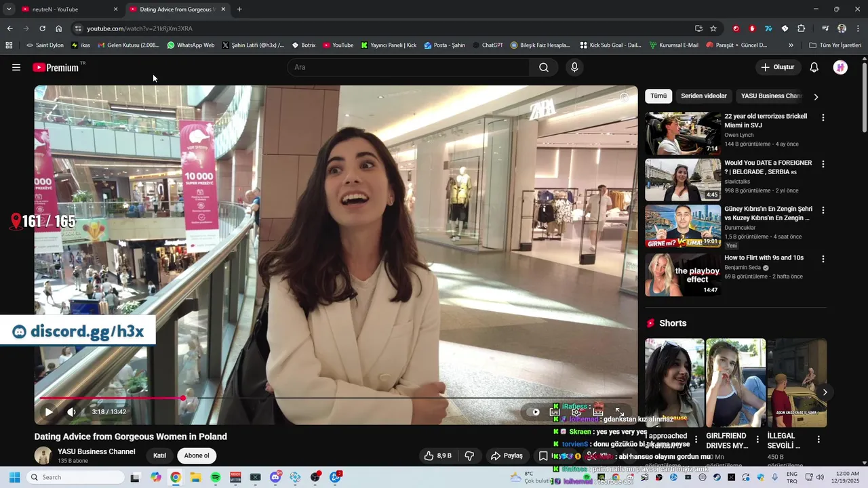Open player settings gear

(x=576, y=411)
